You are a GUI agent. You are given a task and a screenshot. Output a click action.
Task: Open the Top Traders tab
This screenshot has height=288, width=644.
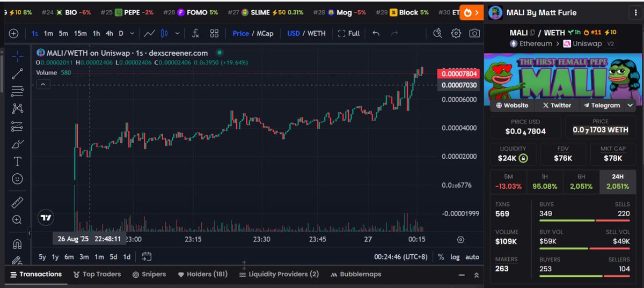97,274
